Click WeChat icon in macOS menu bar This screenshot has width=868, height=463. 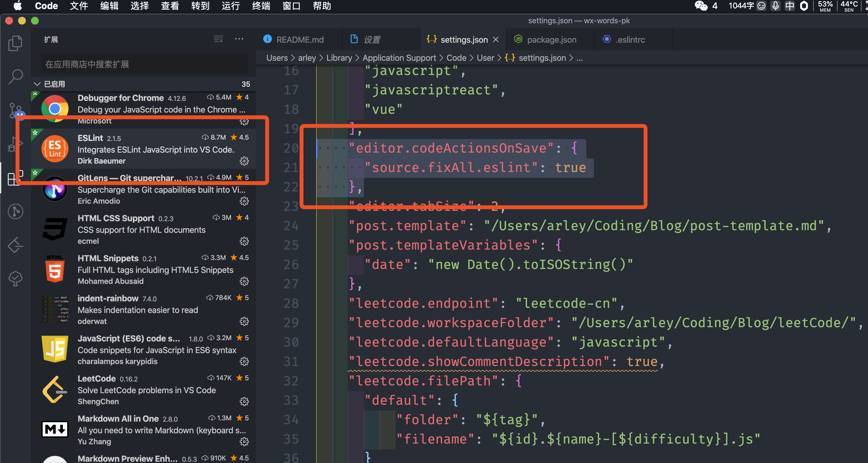701,6
